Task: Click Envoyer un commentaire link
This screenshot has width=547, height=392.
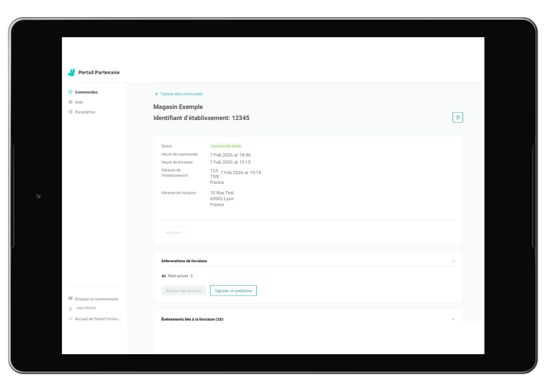Action: pos(96,299)
